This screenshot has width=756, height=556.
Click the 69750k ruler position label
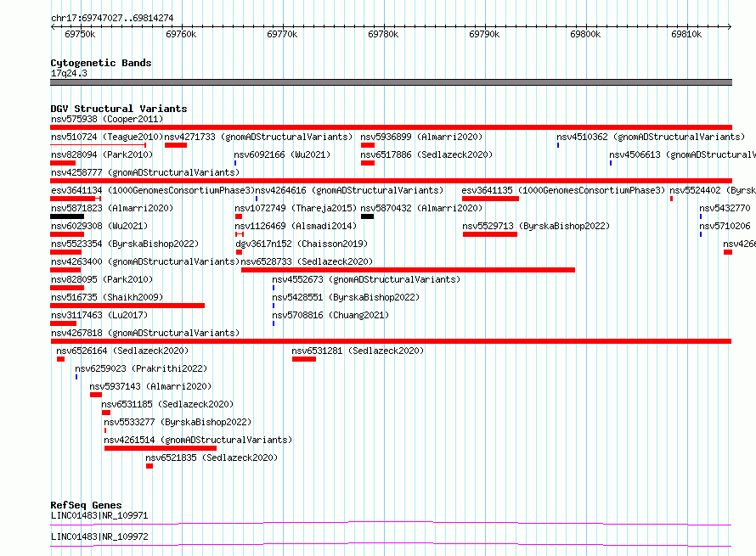click(80, 34)
